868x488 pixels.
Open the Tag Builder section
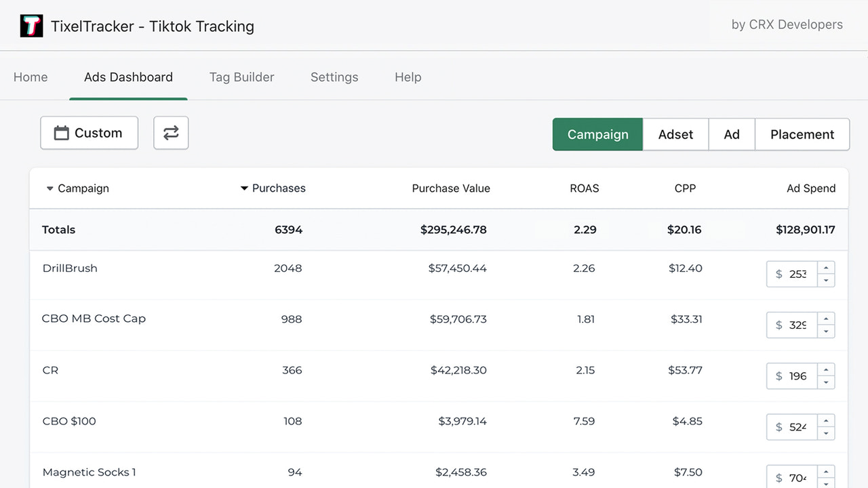[241, 77]
